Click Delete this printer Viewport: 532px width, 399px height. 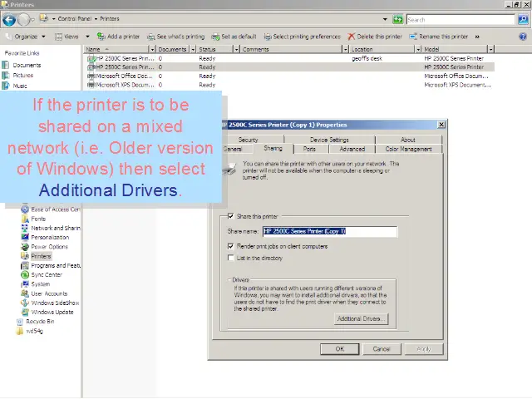[375, 37]
